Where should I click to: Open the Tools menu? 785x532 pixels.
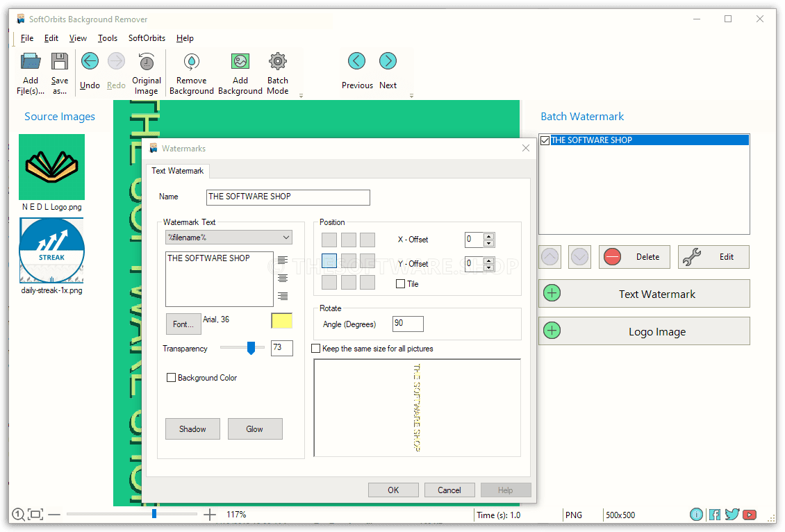point(107,38)
